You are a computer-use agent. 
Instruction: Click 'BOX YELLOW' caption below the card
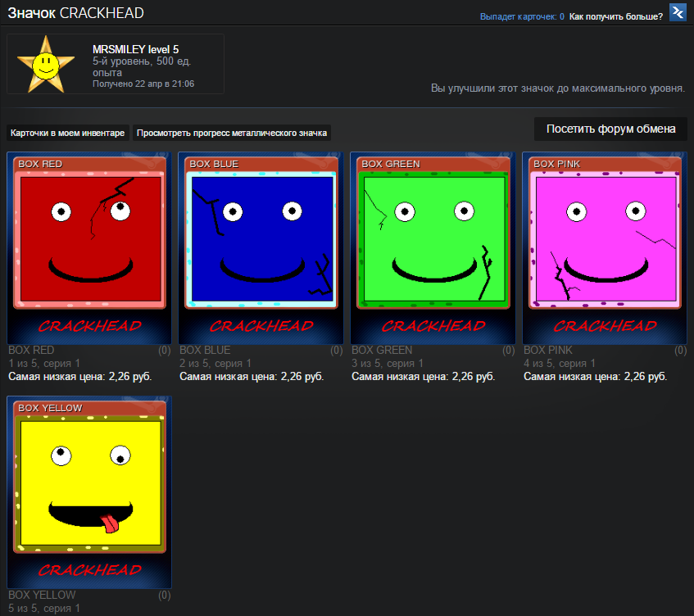tap(42, 595)
